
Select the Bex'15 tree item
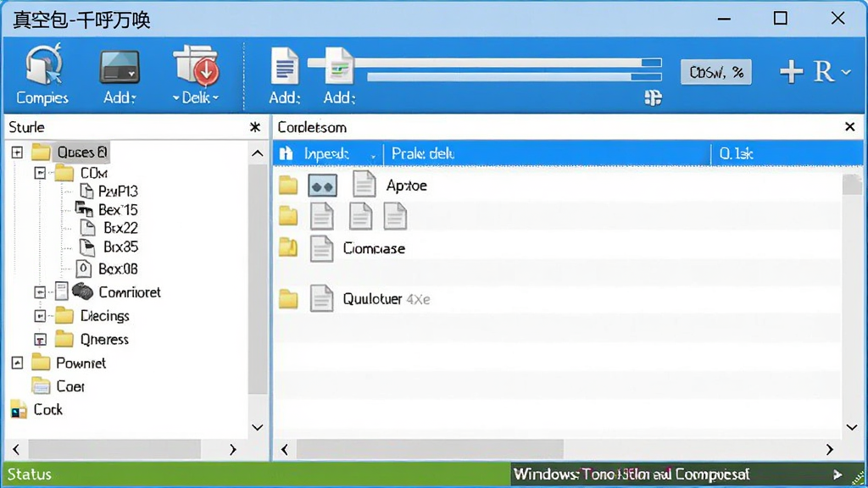tap(118, 210)
